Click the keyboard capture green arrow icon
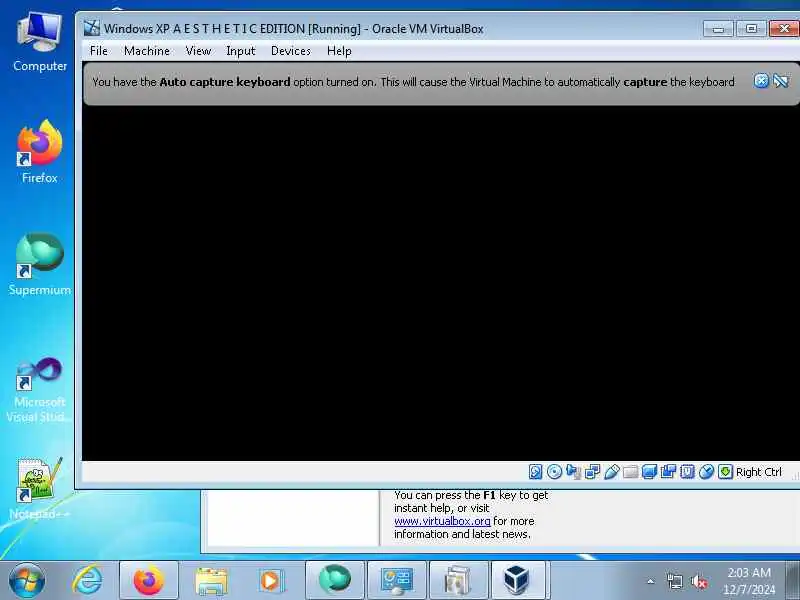 tap(725, 472)
